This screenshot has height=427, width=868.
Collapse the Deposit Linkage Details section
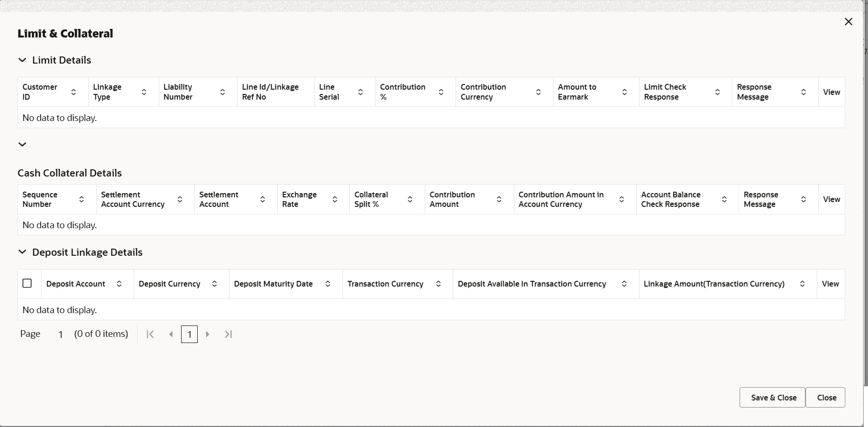point(22,252)
